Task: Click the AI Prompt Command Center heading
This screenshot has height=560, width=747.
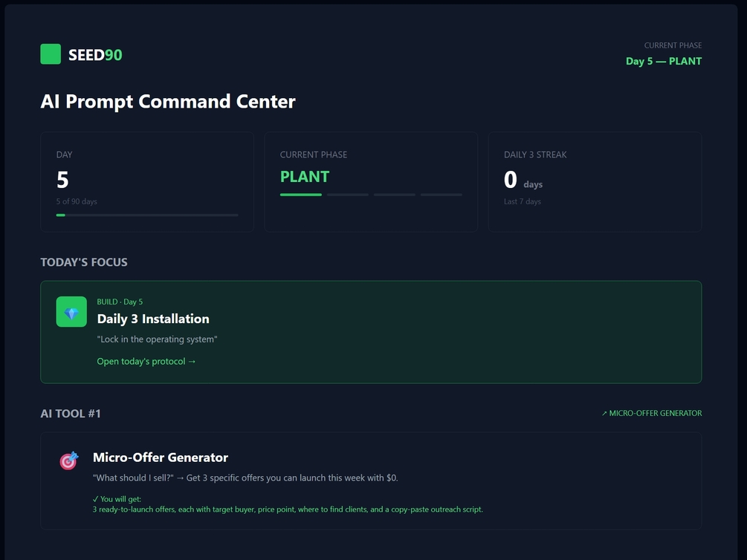Action: 168,101
